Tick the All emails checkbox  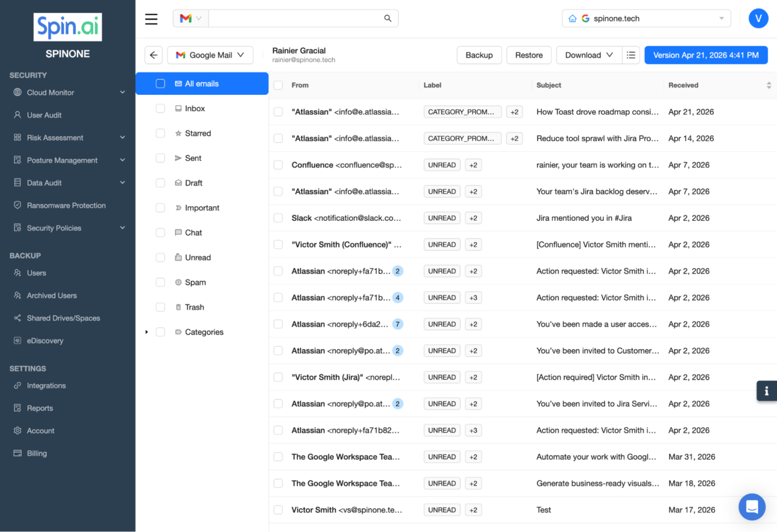pos(160,84)
